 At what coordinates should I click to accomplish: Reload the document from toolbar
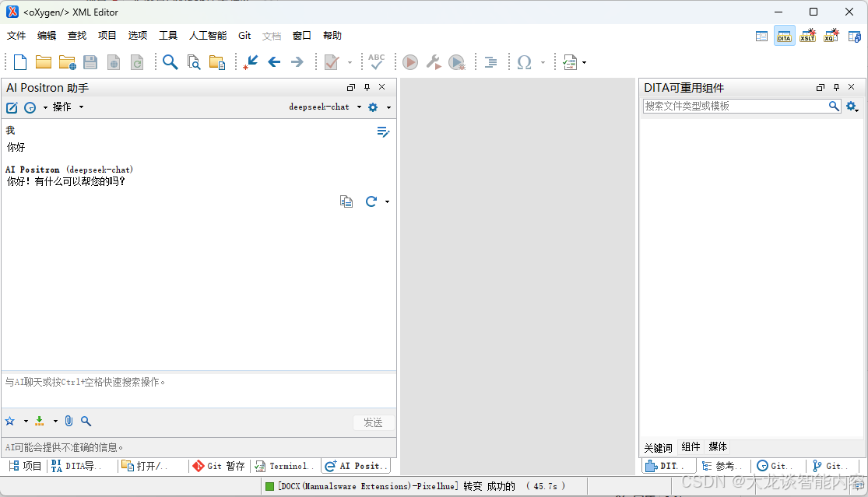137,62
